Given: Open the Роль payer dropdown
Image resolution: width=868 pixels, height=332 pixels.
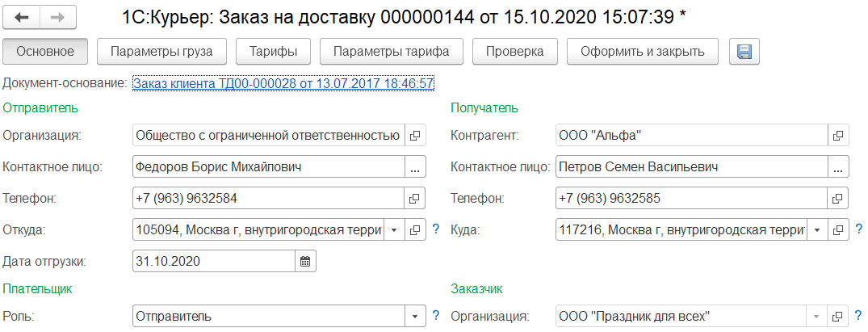Looking at the screenshot, I should pyautogui.click(x=415, y=316).
